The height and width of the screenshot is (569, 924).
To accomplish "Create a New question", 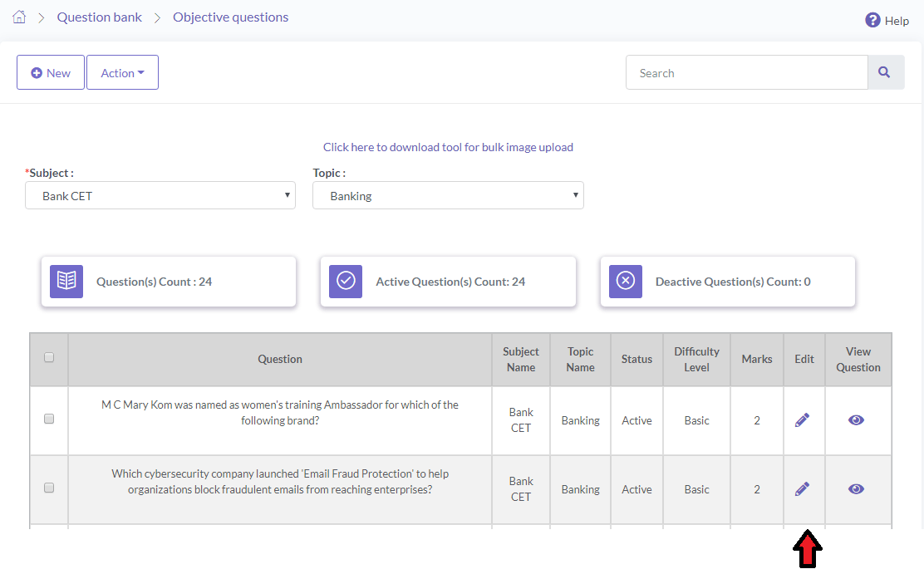I will [x=51, y=73].
